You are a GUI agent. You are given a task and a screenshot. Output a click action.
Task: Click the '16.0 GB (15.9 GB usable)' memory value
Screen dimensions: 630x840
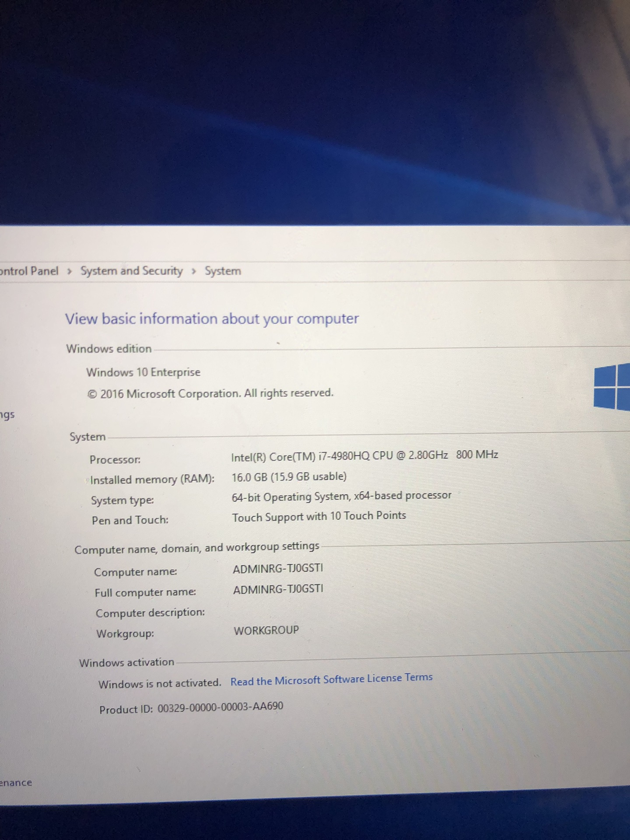(x=289, y=477)
